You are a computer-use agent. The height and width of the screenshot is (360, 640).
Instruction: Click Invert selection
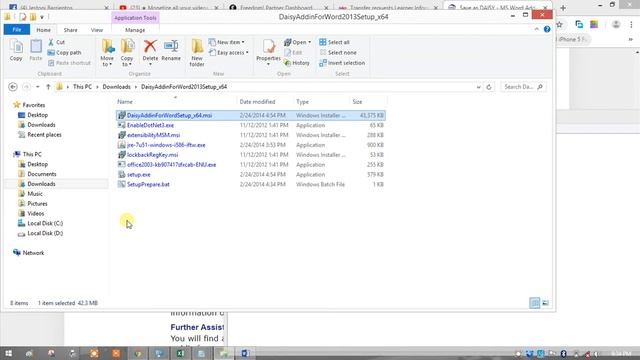[342, 63]
